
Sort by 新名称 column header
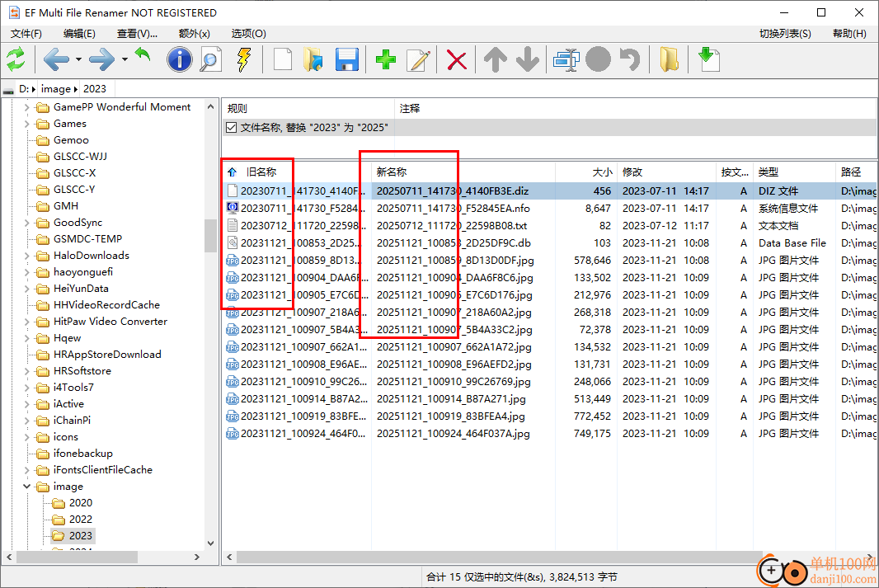coord(463,172)
